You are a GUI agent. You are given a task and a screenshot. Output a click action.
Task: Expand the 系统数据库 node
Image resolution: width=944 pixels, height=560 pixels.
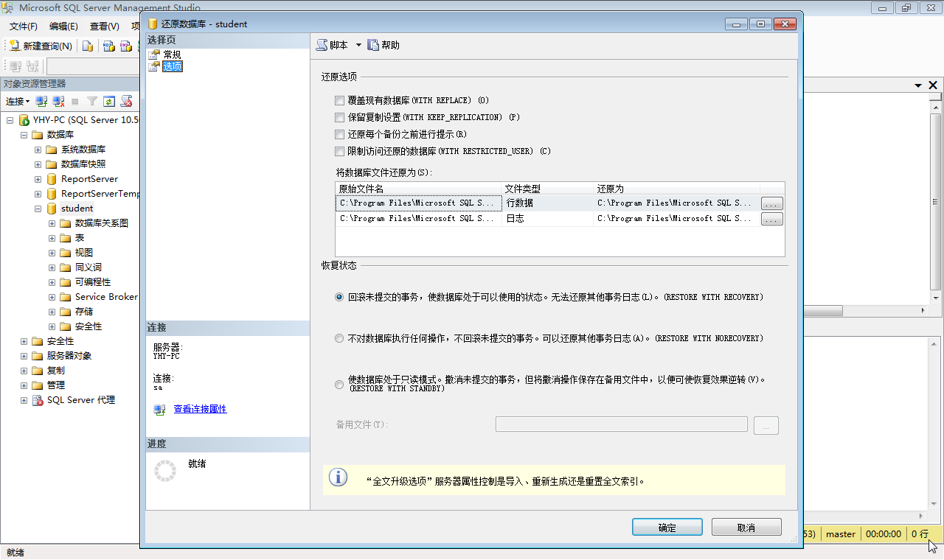[38, 150]
